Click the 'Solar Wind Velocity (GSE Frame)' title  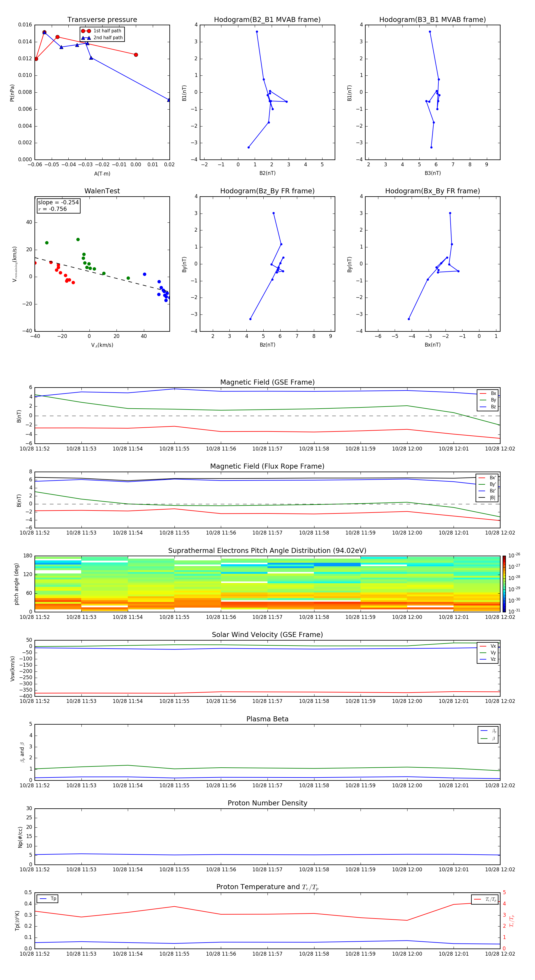pyautogui.click(x=267, y=635)
